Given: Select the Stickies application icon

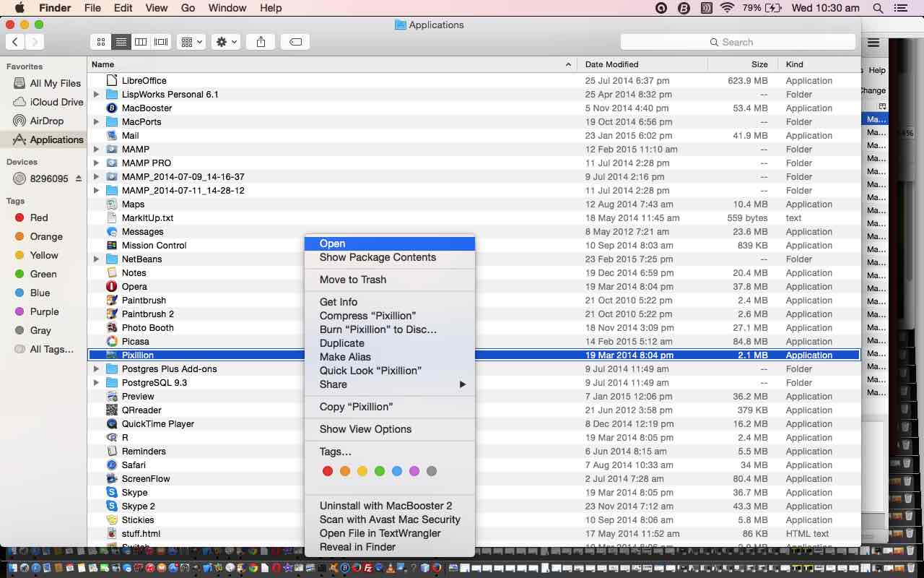Looking at the screenshot, I should [112, 519].
